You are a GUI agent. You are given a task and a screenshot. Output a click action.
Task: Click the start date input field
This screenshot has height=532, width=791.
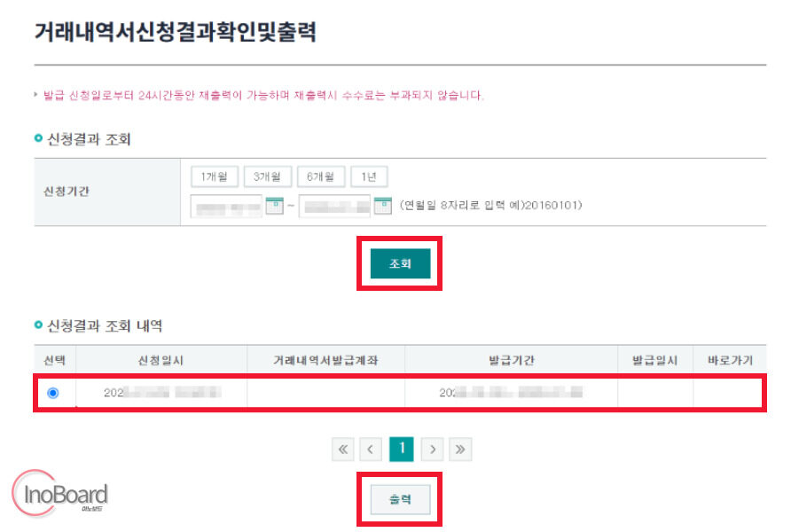pyautogui.click(x=226, y=207)
